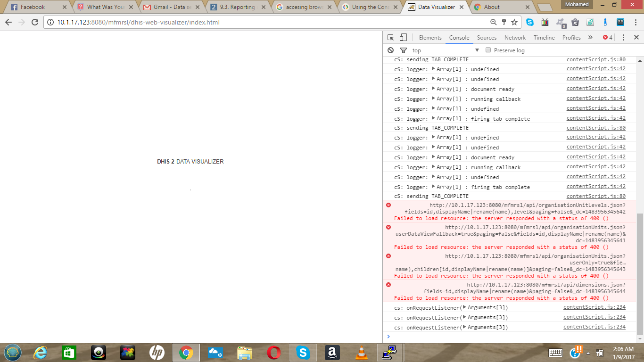The height and width of the screenshot is (362, 644).
Task: Click the TV color bars extension icon
Action: coord(545,22)
